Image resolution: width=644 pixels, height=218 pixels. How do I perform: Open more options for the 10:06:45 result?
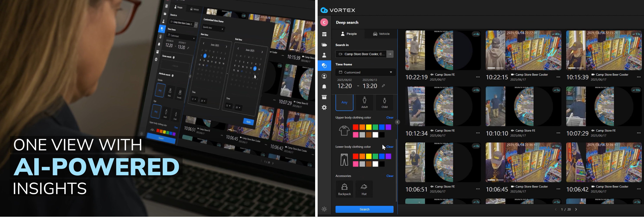558,189
